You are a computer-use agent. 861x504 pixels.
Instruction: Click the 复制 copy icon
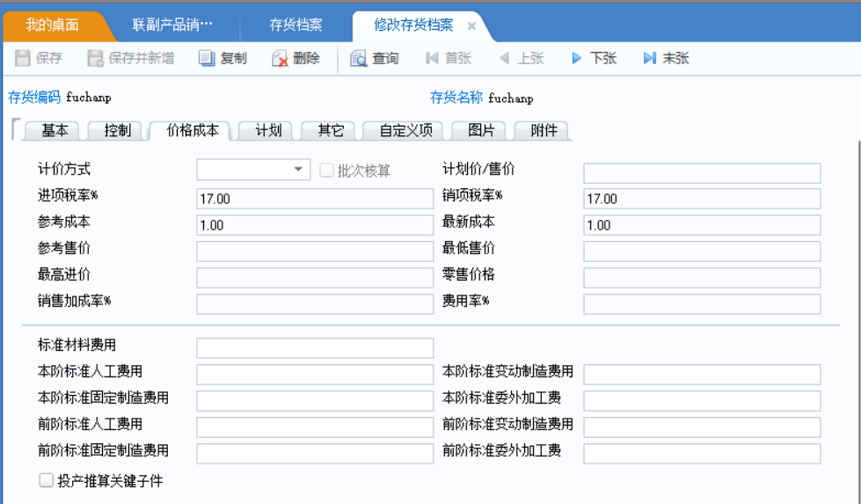(207, 58)
